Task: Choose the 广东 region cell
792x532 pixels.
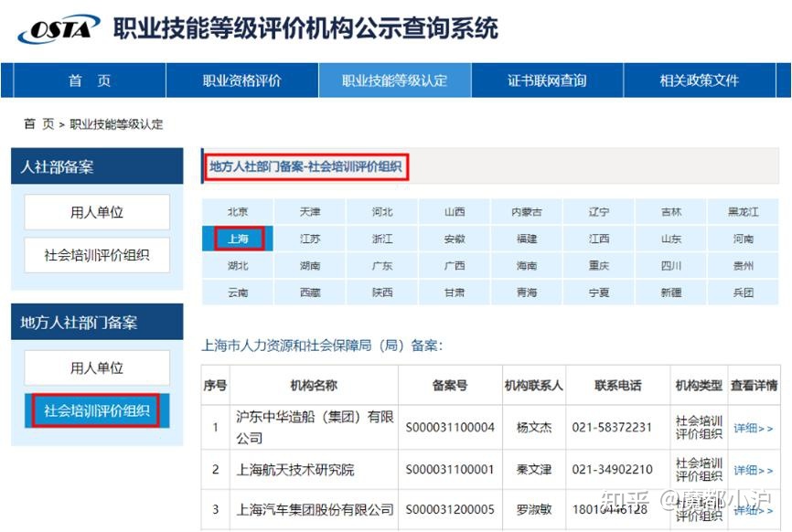Action: pos(382,265)
